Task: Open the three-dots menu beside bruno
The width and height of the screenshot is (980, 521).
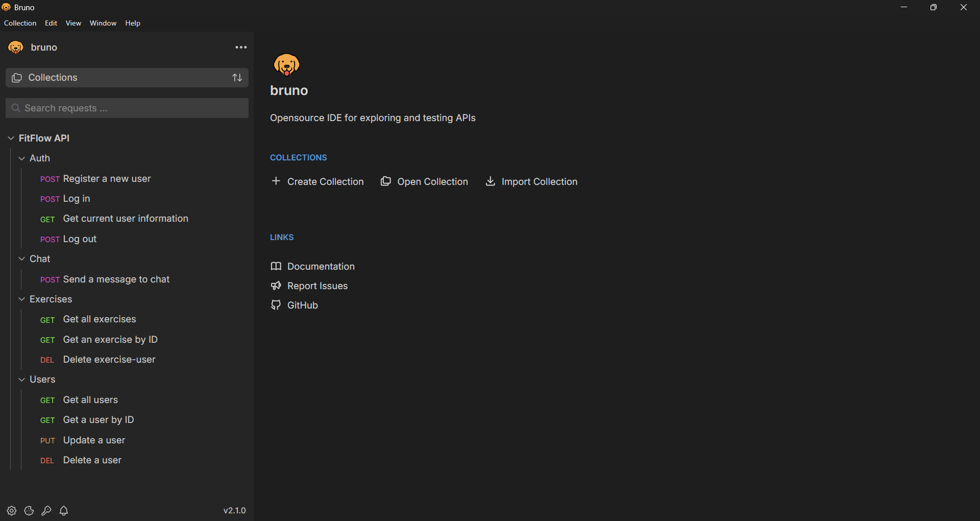Action: (241, 48)
